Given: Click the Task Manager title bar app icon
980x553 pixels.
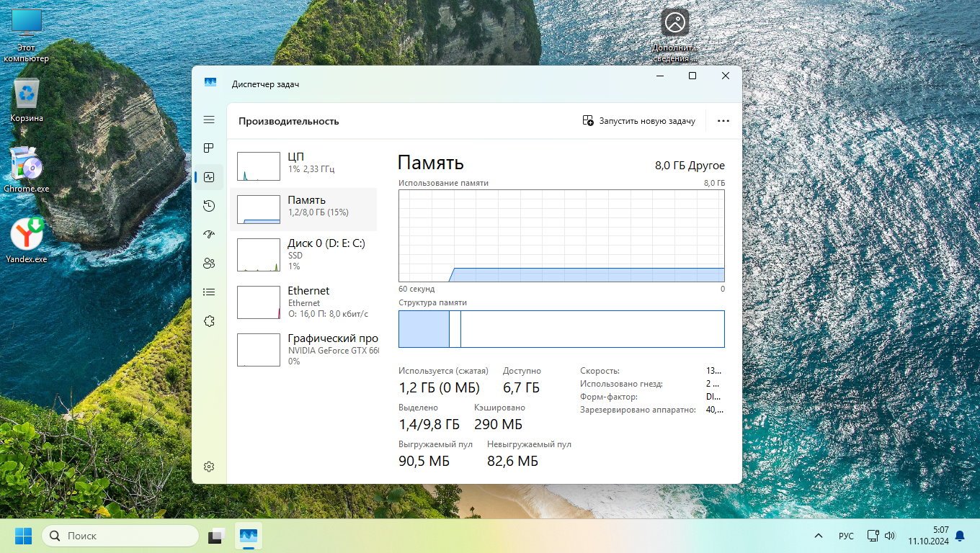Looking at the screenshot, I should coord(210,84).
